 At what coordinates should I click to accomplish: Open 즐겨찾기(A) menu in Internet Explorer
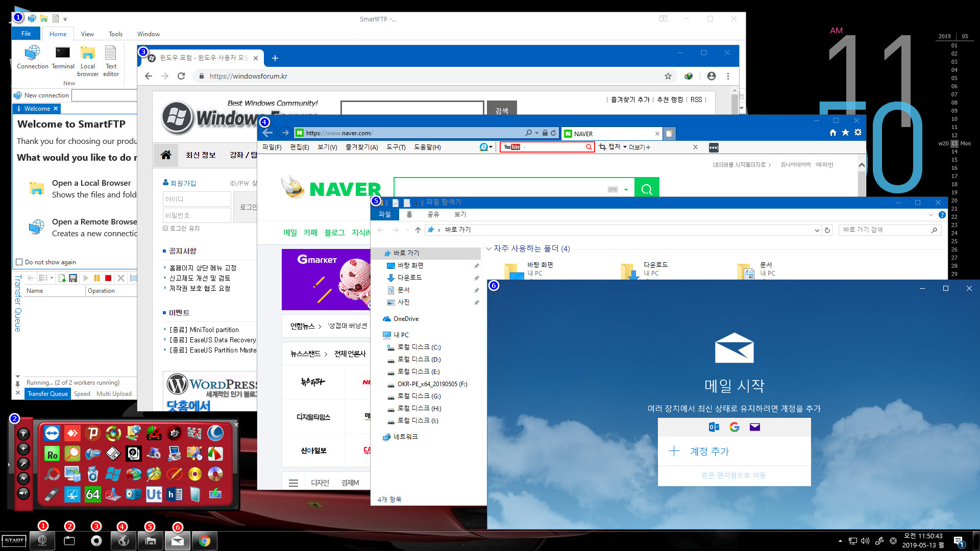click(x=361, y=147)
